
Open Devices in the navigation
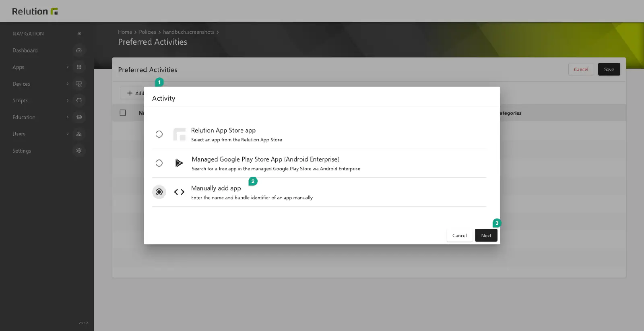[21, 84]
